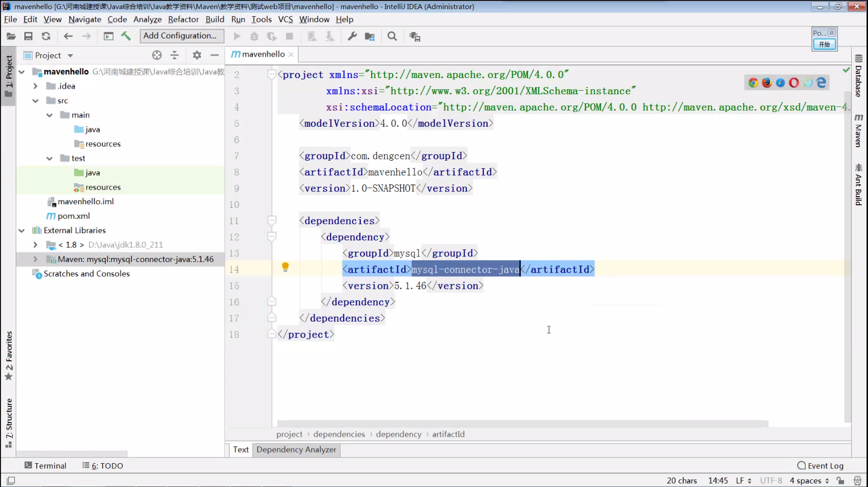This screenshot has height=487, width=868.
Task: Click the Open folder toolbar icon
Action: tap(11, 36)
